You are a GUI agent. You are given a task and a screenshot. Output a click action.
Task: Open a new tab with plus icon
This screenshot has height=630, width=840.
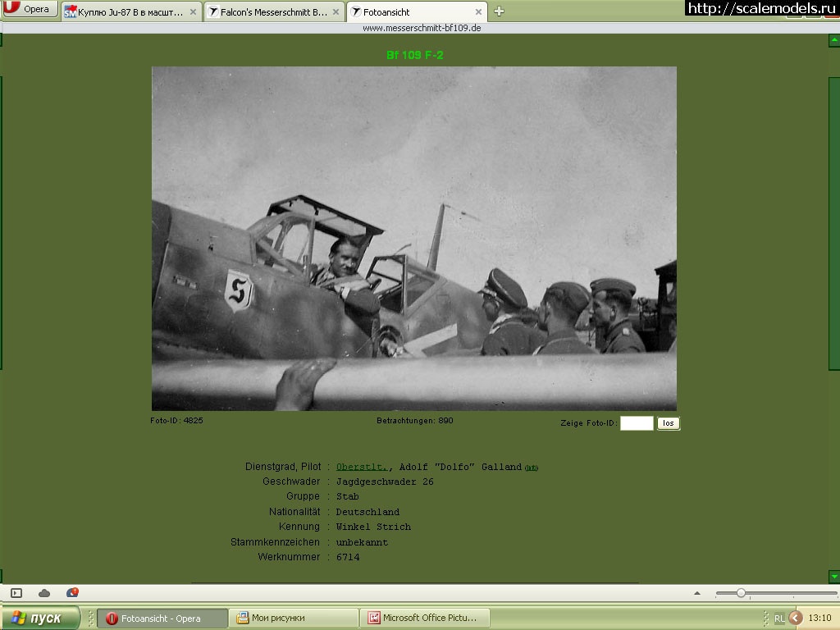tap(499, 11)
